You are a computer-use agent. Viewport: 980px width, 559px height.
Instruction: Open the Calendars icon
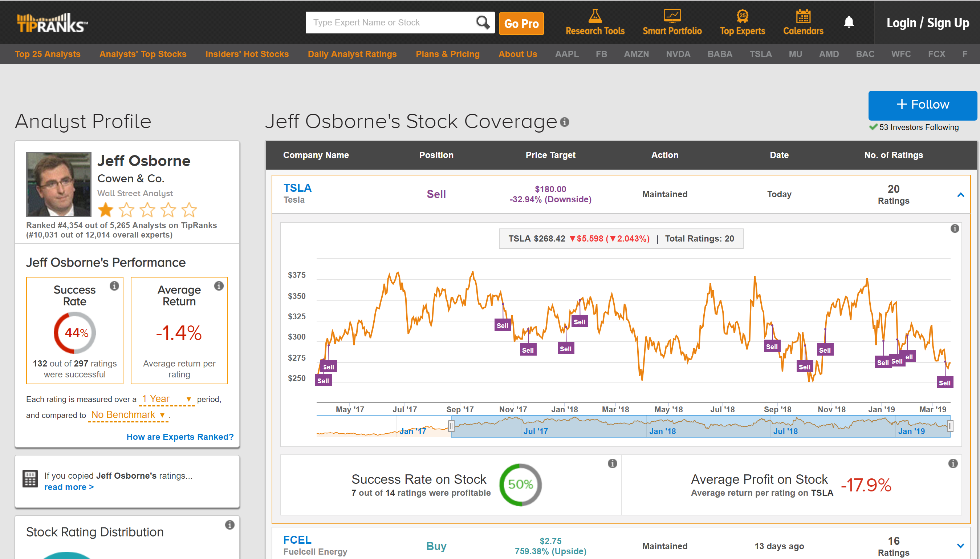pyautogui.click(x=803, y=16)
